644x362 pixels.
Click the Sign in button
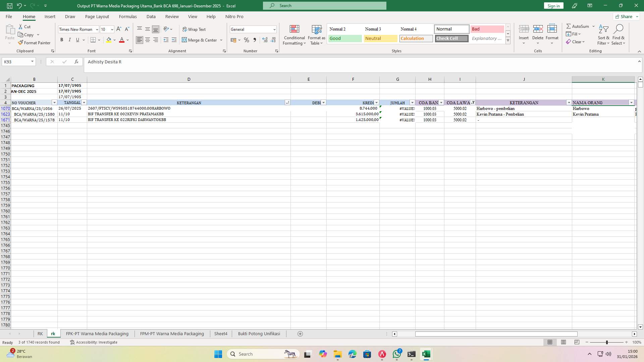coord(553,6)
